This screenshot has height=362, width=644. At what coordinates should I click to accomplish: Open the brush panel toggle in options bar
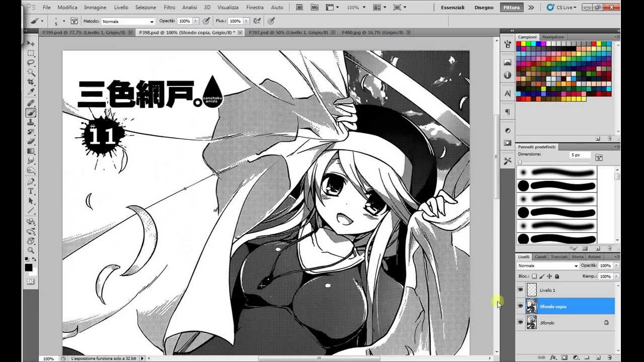click(x=74, y=21)
